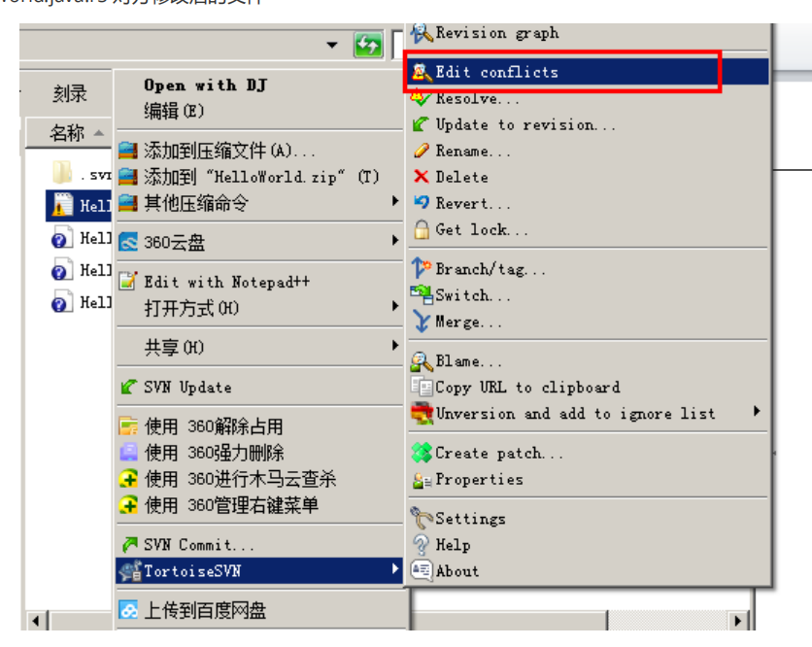Click the horizontal scrollbar right arrow
Screen dimensions: 812x647
click(x=738, y=620)
